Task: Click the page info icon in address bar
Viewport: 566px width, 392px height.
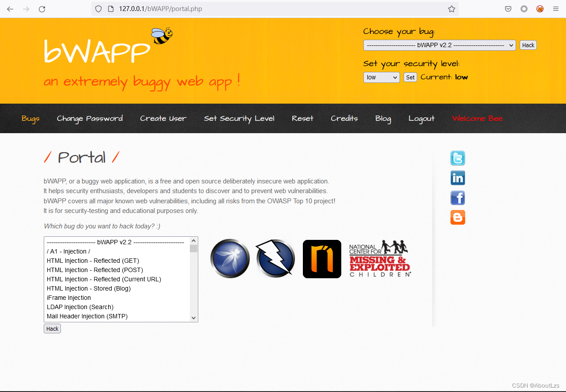Action: pyautogui.click(x=111, y=9)
